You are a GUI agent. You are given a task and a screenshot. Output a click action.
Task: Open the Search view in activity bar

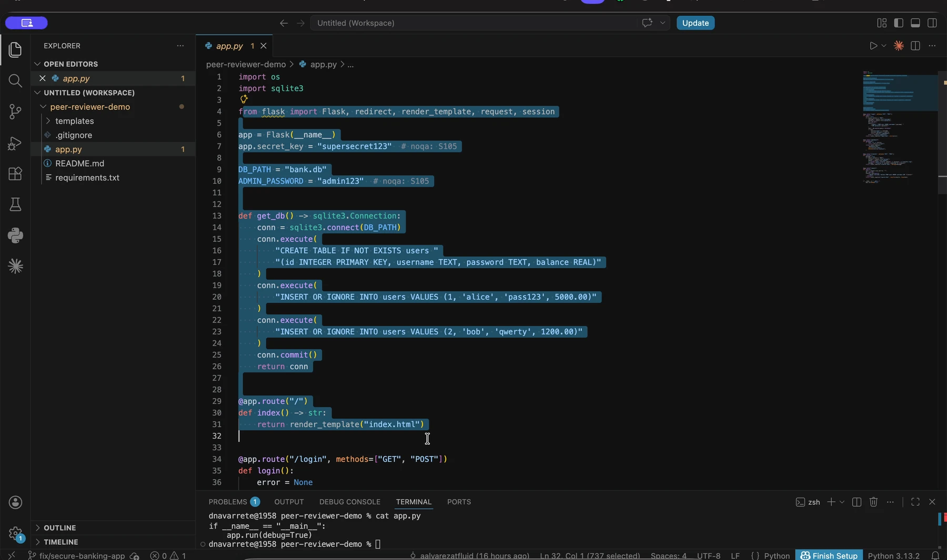coord(15,80)
